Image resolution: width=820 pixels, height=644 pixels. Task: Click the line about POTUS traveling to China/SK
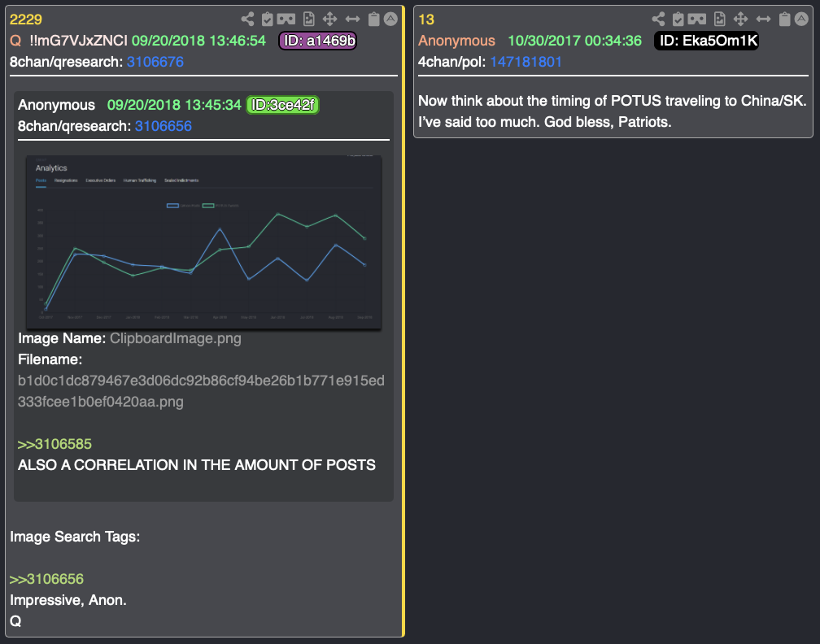tap(613, 101)
